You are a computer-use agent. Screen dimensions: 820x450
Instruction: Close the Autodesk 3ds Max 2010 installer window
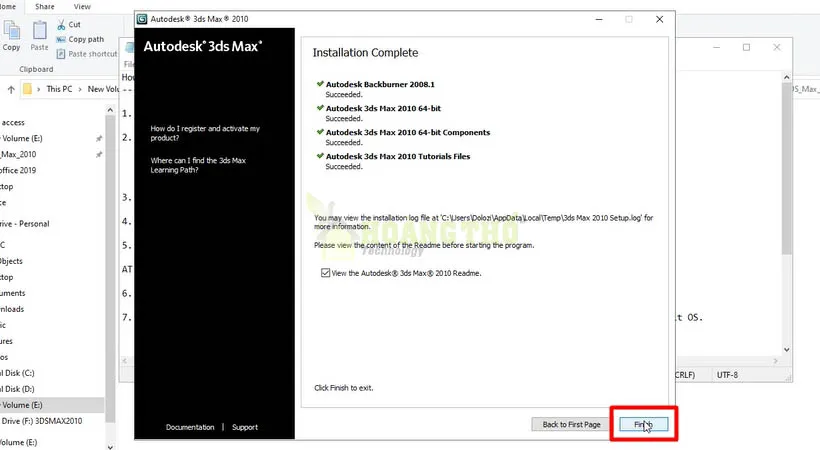click(659, 19)
